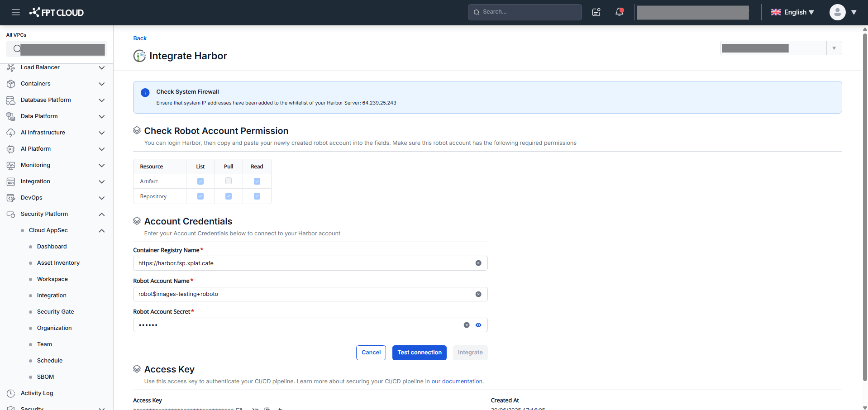Toggle Artifact Read permission checkbox
This screenshot has height=410, width=868.
click(x=257, y=181)
